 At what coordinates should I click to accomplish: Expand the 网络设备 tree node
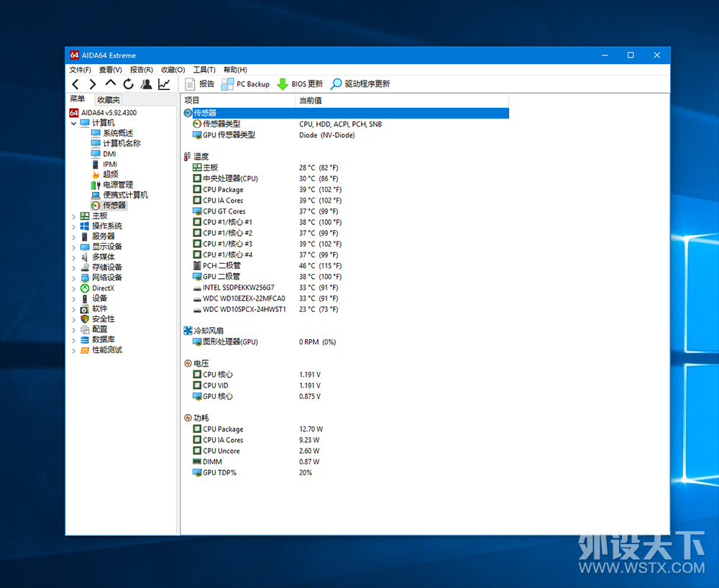[x=73, y=278]
